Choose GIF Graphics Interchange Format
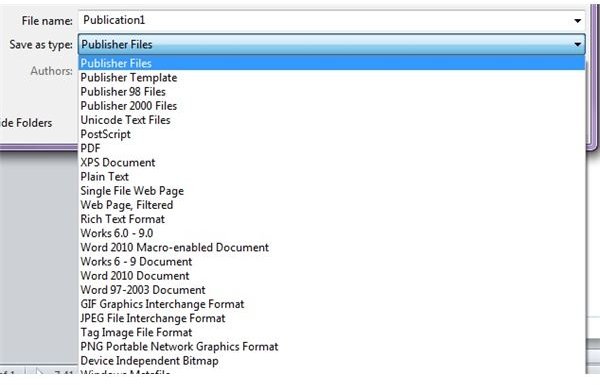The image size is (600, 385). [332, 304]
